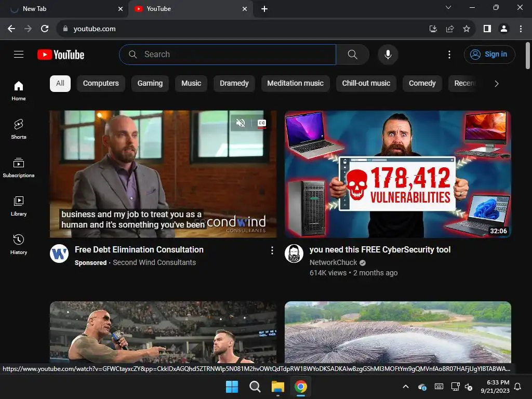Open a new browser tab
This screenshot has height=399, width=532.
coord(264,9)
